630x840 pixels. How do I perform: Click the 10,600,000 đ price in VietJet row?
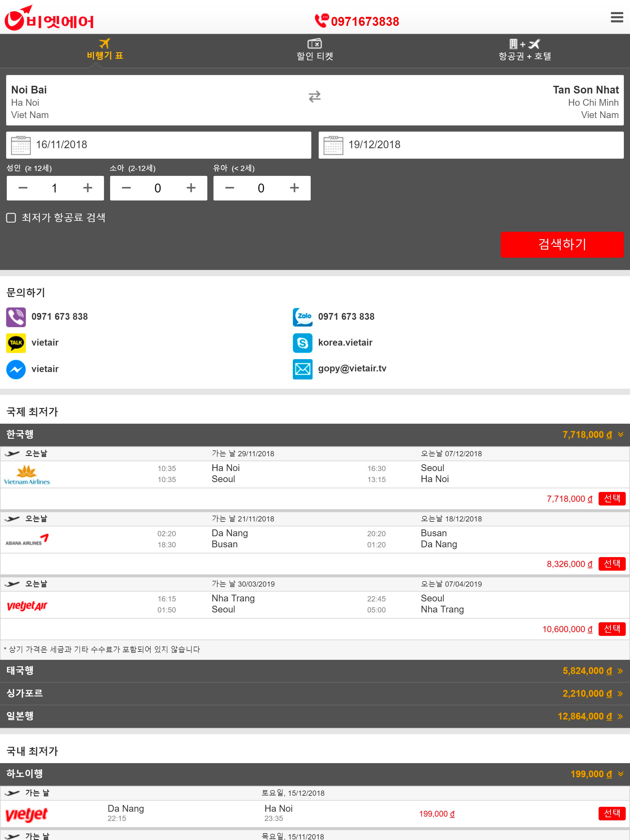click(x=567, y=630)
